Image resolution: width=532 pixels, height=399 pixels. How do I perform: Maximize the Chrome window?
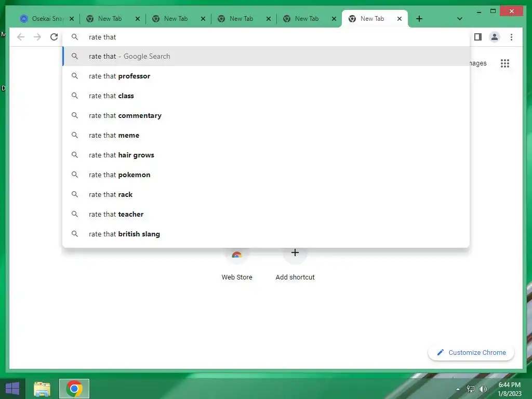tap(493, 11)
